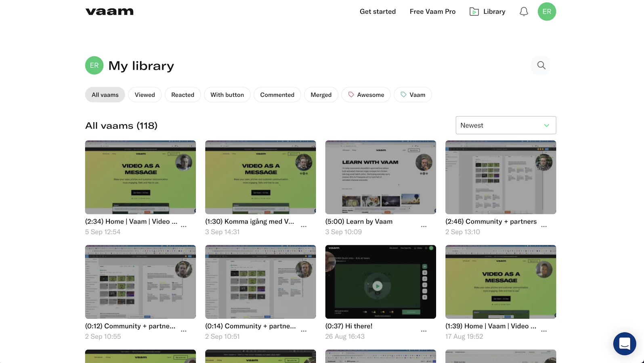The image size is (644, 363).
Task: Open title (0:12) Community + partne...
Action: tap(130, 326)
